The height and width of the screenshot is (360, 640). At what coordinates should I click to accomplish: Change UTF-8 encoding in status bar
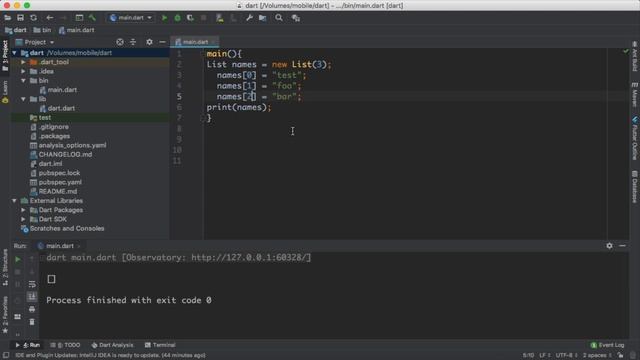pos(567,356)
